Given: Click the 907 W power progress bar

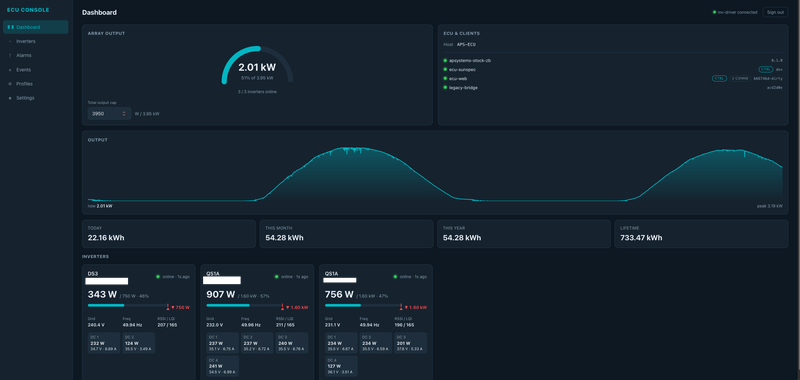Looking at the screenshot, I should tap(244, 305).
